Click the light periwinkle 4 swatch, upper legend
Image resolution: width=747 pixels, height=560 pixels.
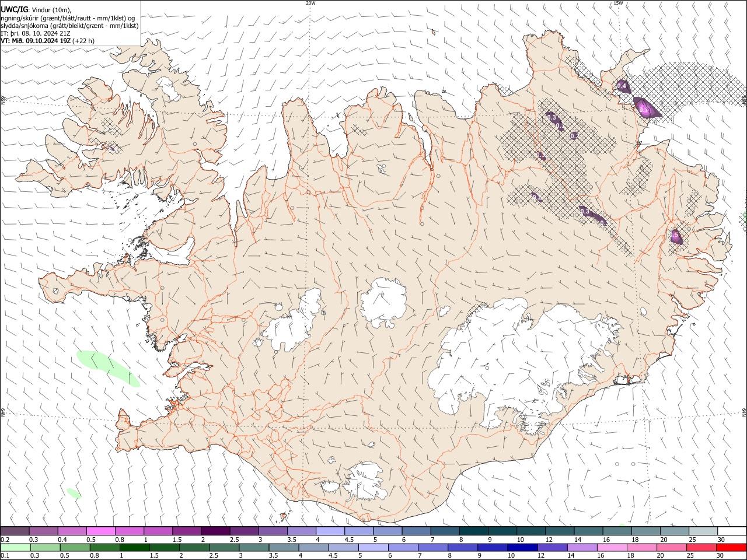[330, 531]
